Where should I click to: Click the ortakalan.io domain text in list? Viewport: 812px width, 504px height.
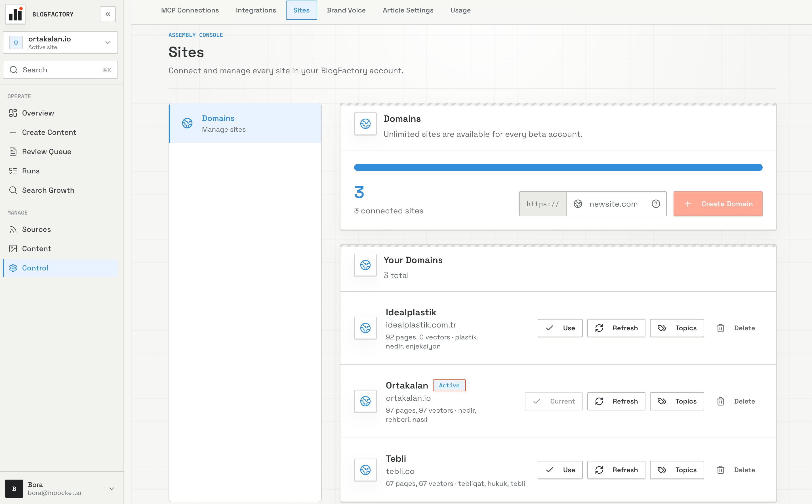click(x=408, y=398)
